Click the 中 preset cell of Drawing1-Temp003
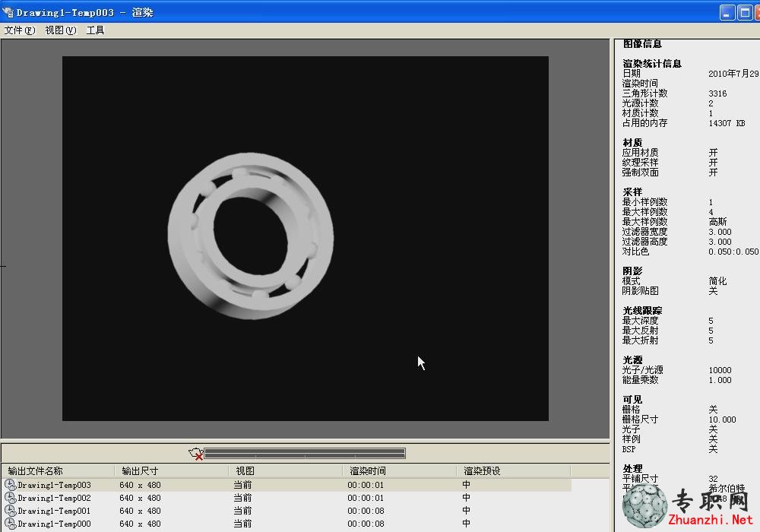Image resolution: width=760 pixels, height=532 pixels. point(467,485)
